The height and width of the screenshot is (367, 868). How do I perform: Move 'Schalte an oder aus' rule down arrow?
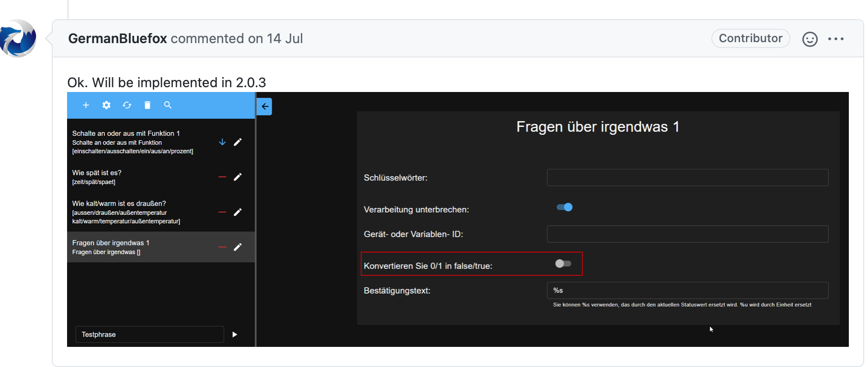pos(222,142)
